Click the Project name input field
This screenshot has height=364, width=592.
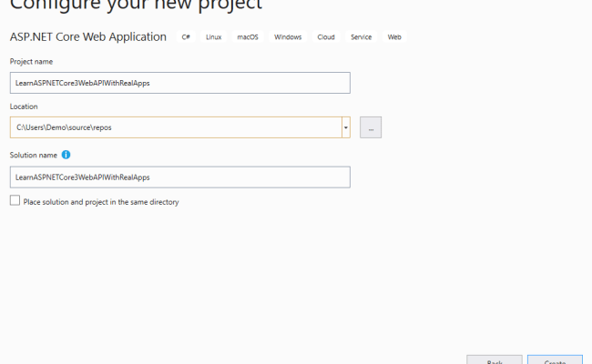coord(180,83)
